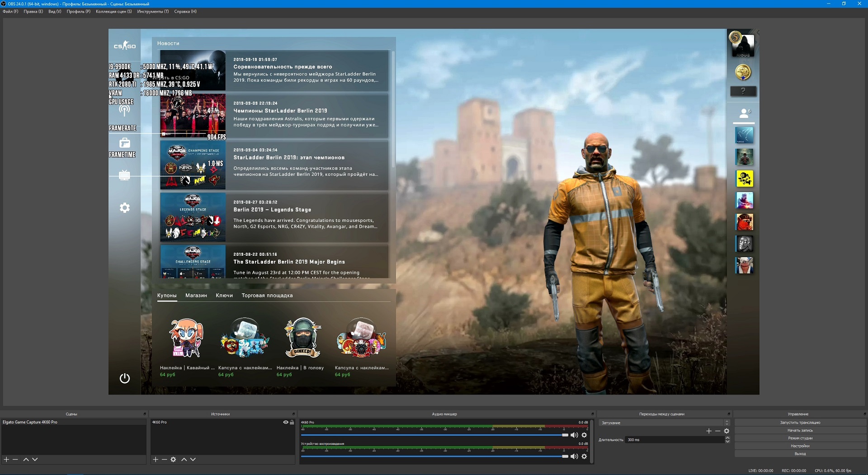The height and width of the screenshot is (475, 868).
Task: Open the Профиль menu
Action: point(78,11)
